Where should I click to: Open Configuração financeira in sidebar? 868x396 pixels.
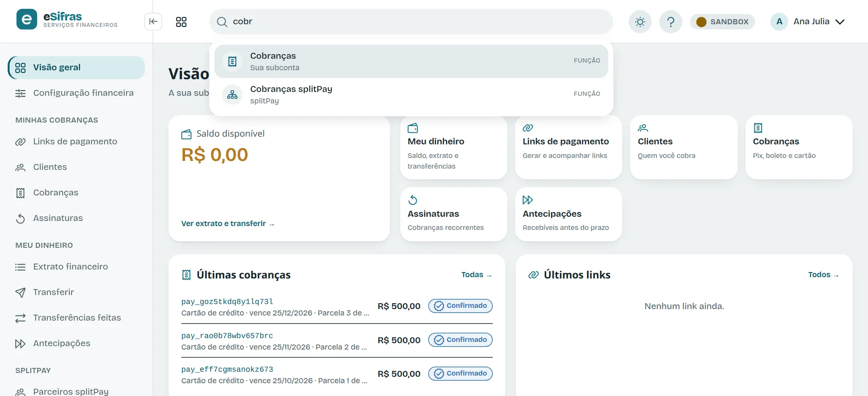click(x=77, y=93)
